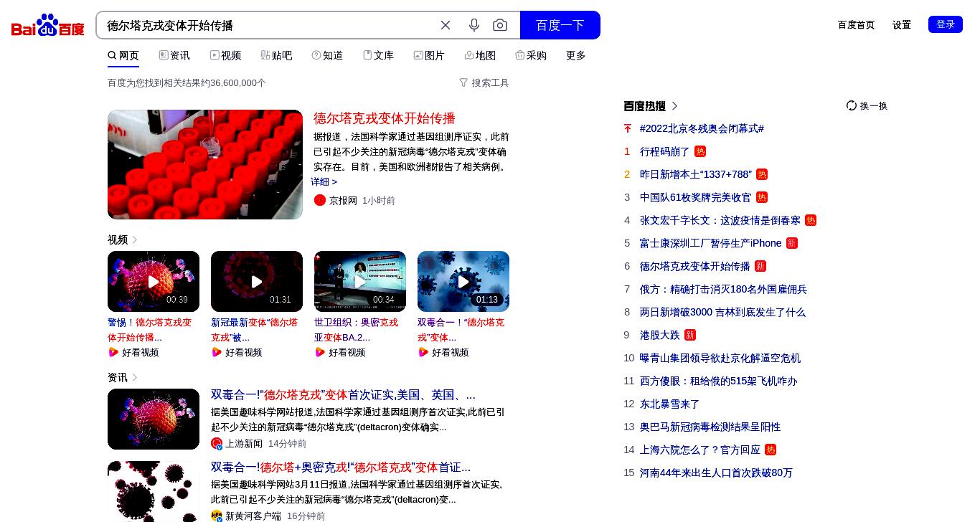Viewport: 980px width, 522px height.
Task: Click the 登录 button
Action: [x=945, y=24]
